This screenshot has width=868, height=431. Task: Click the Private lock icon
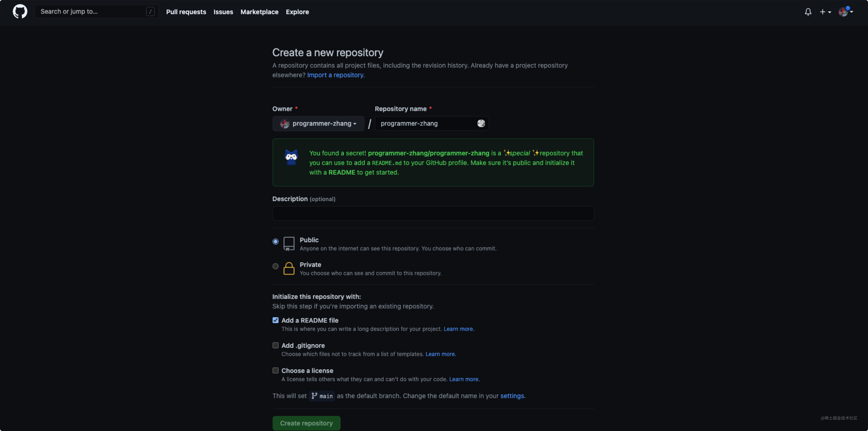[x=289, y=269]
